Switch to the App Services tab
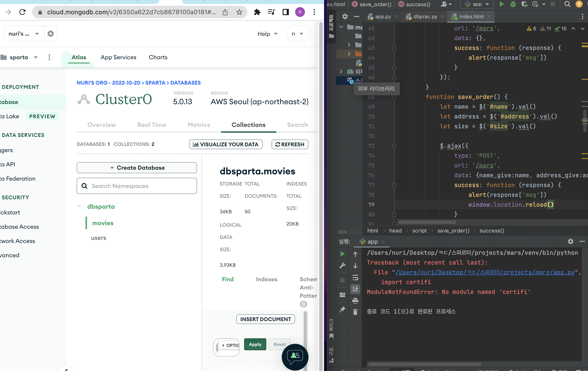 (x=118, y=57)
